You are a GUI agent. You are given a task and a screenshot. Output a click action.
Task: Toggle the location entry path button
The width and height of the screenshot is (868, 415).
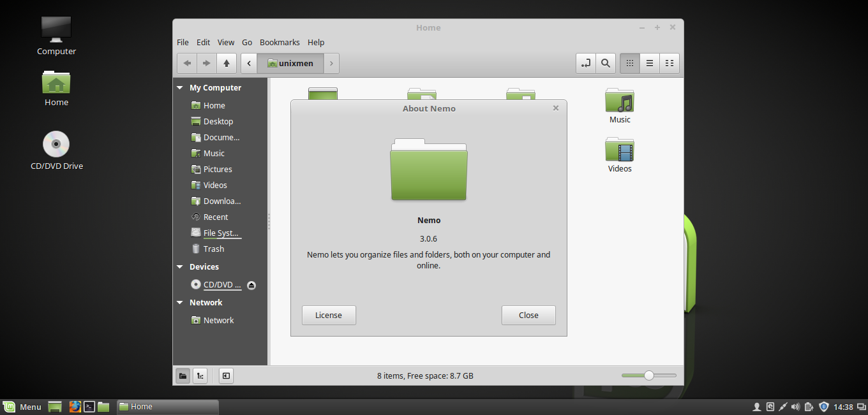586,63
